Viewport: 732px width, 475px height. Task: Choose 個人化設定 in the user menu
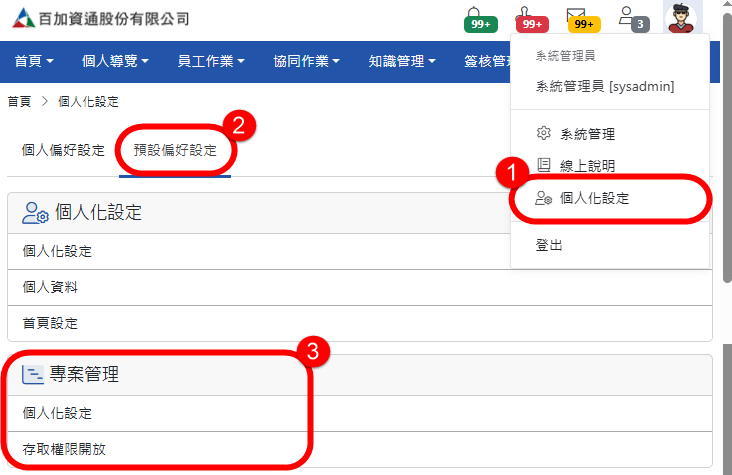594,198
